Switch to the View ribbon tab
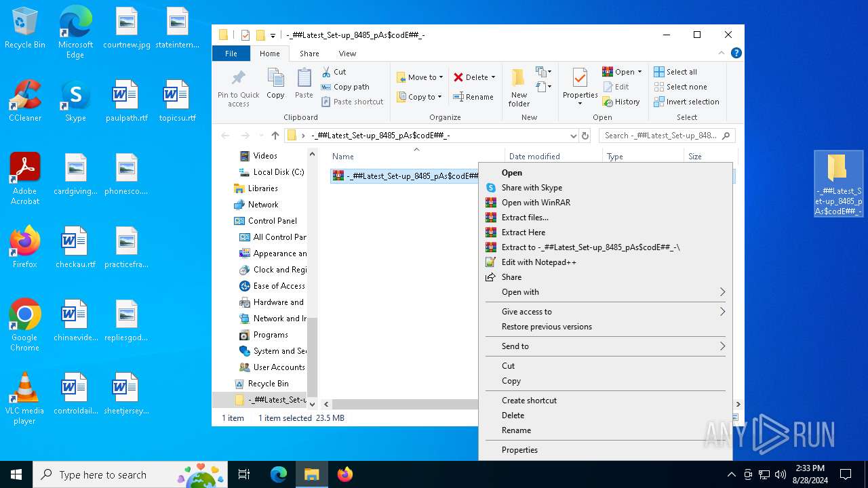The image size is (868, 488). click(x=347, y=54)
